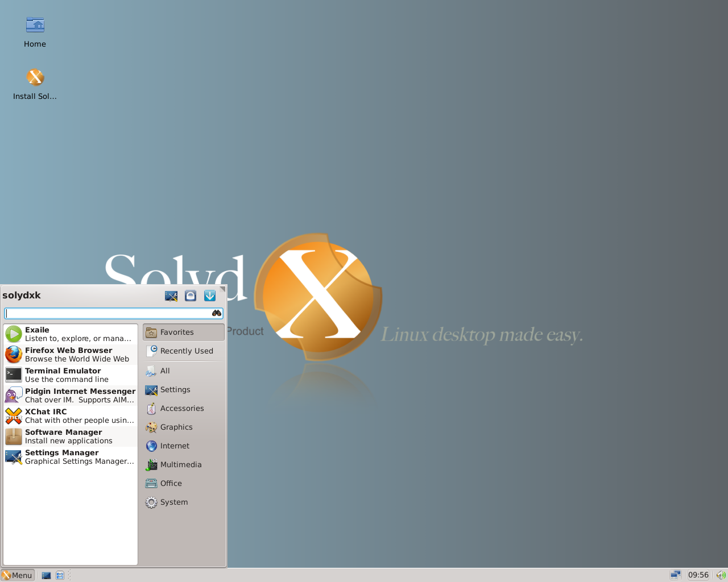Click the drawer cabinet icon in the panel

pyautogui.click(x=60, y=575)
